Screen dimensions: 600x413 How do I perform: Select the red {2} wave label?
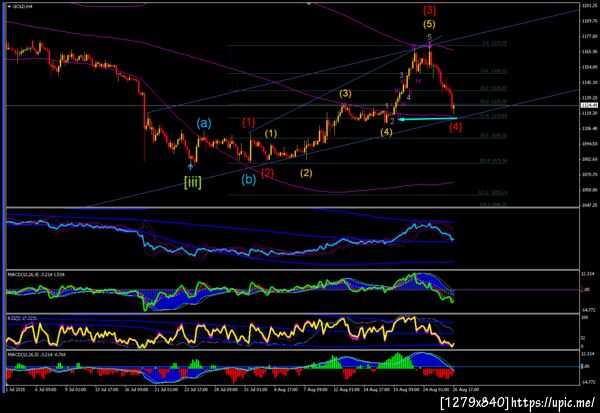(x=267, y=173)
